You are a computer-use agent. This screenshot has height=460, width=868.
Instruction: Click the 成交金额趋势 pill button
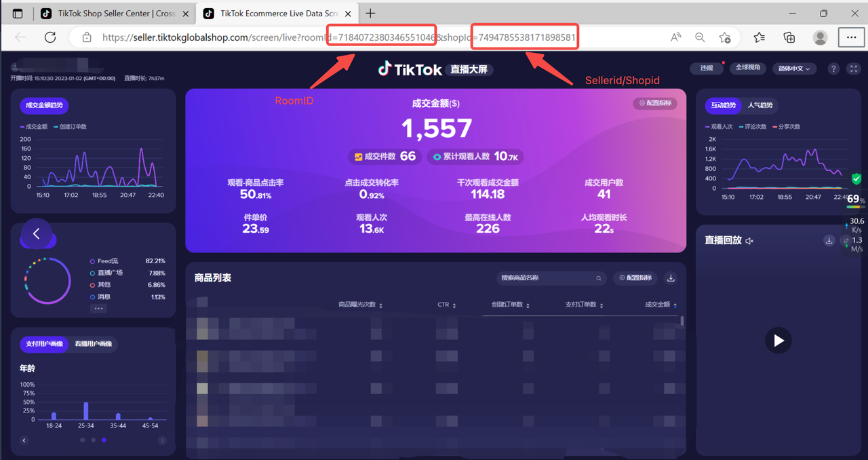[x=45, y=105]
